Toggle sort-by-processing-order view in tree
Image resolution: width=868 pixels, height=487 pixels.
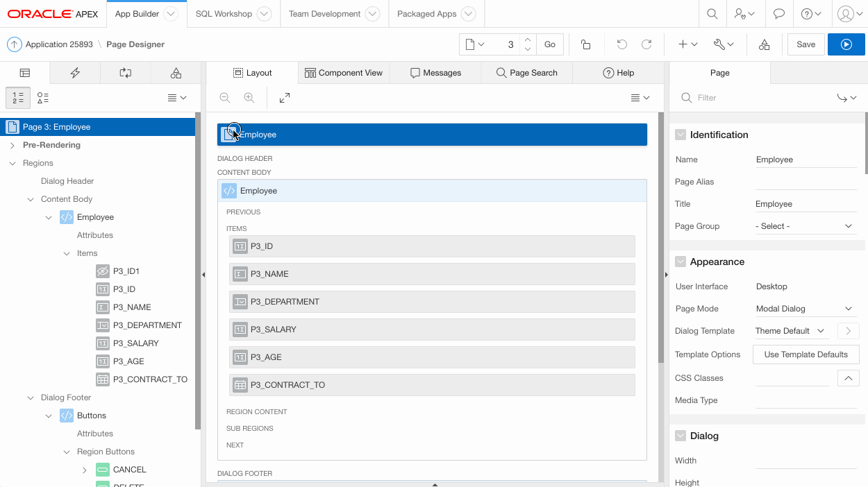pyautogui.click(x=18, y=98)
